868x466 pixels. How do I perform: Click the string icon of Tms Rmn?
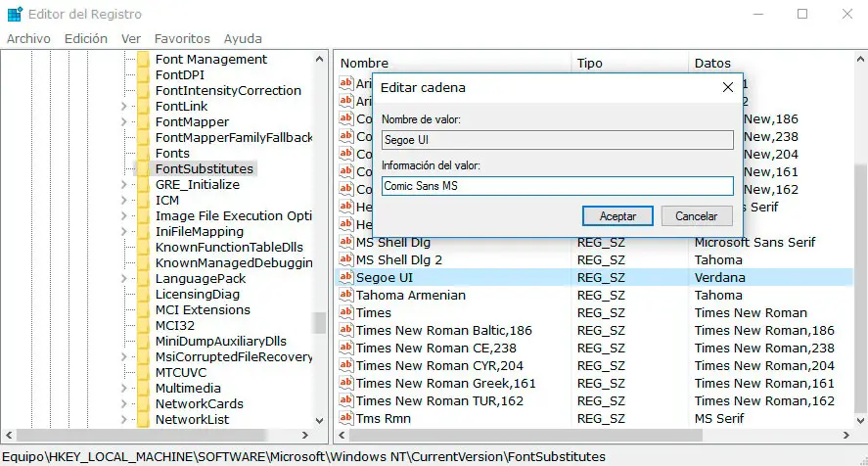[346, 418]
